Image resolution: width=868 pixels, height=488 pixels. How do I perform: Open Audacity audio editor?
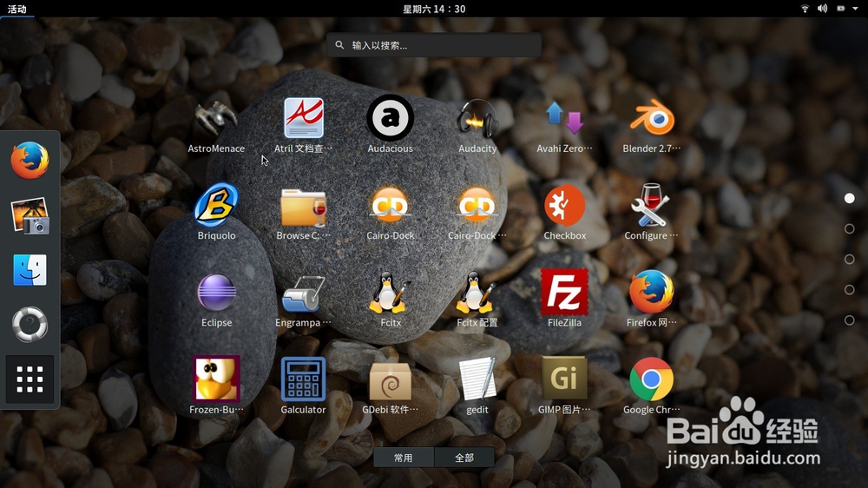[477, 125]
